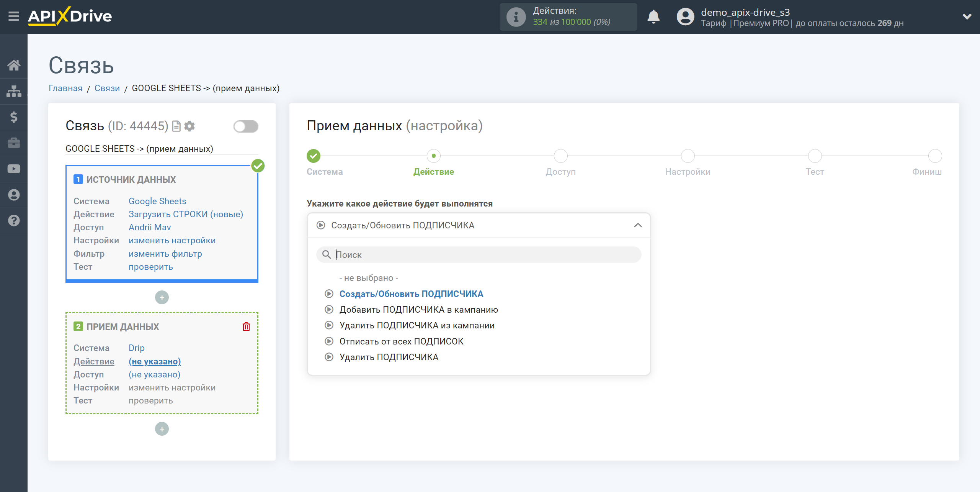The height and width of the screenshot is (492, 980).
Task: Click Действие (не указано) link
Action: pos(155,361)
